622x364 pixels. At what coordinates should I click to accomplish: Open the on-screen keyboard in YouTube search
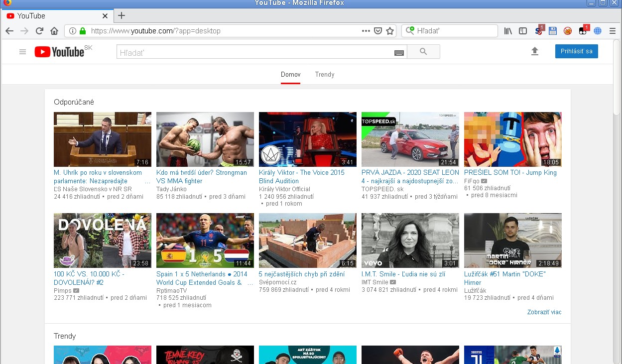pyautogui.click(x=399, y=52)
